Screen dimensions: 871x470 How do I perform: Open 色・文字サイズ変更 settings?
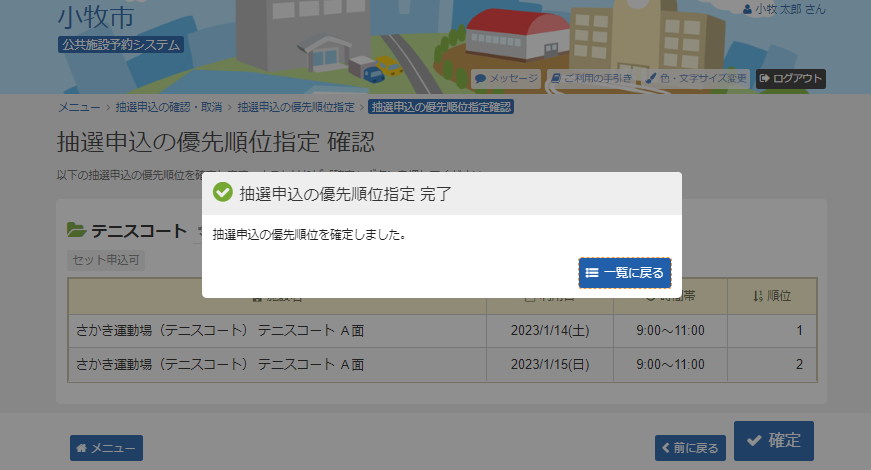695,78
